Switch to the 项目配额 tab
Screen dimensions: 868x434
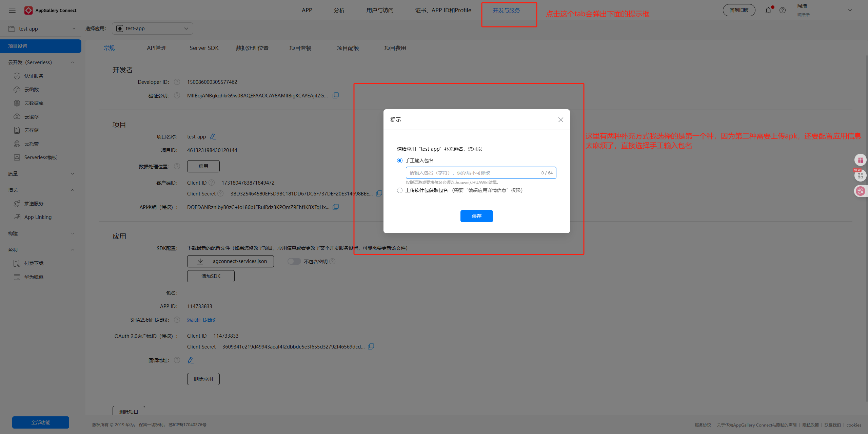(348, 48)
